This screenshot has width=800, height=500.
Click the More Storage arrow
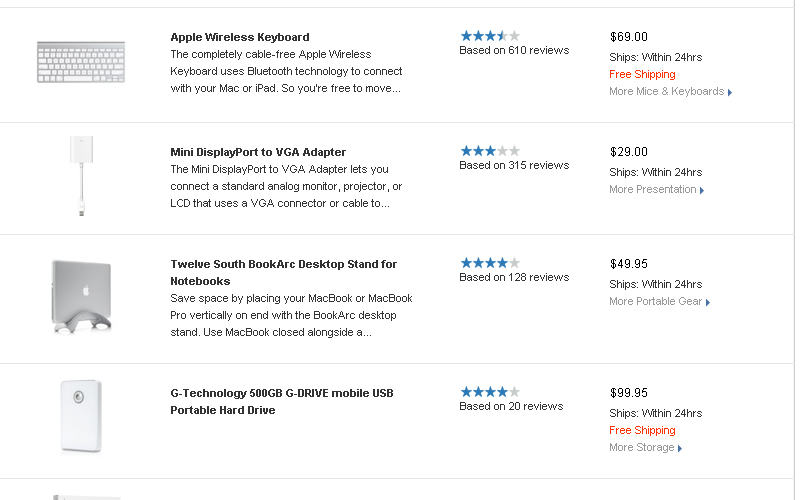pyautogui.click(x=680, y=448)
